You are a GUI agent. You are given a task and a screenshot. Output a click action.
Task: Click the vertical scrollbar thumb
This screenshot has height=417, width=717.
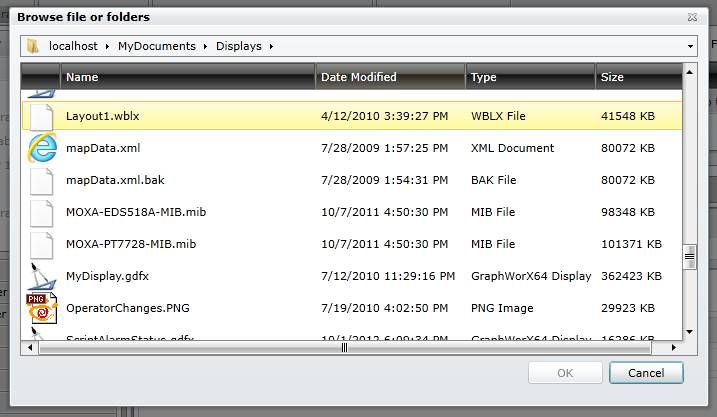tap(689, 256)
